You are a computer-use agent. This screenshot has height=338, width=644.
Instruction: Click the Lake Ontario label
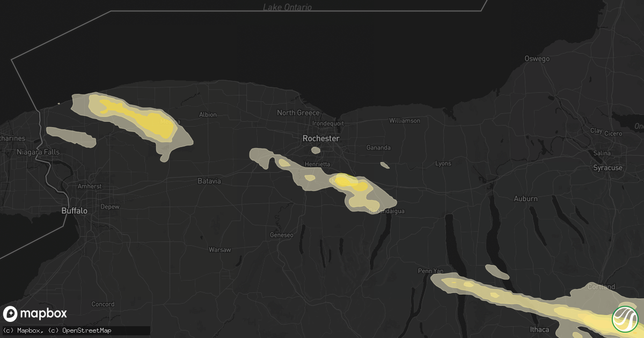[x=287, y=8]
